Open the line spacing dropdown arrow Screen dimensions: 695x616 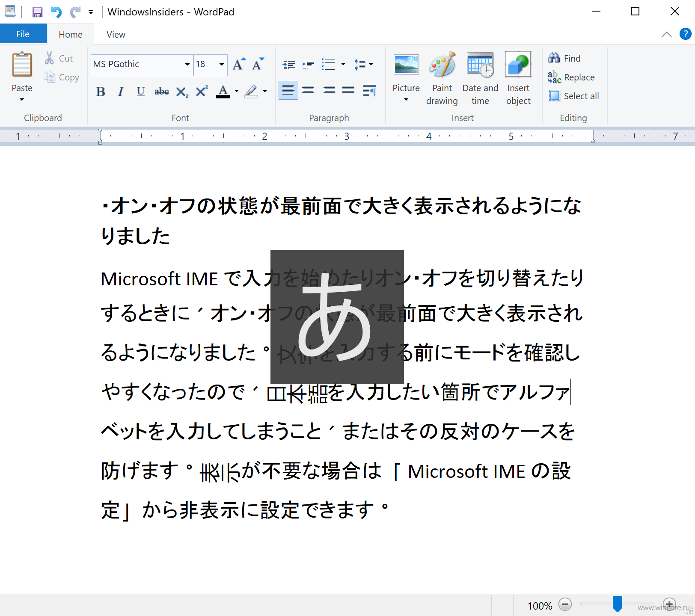(x=371, y=65)
